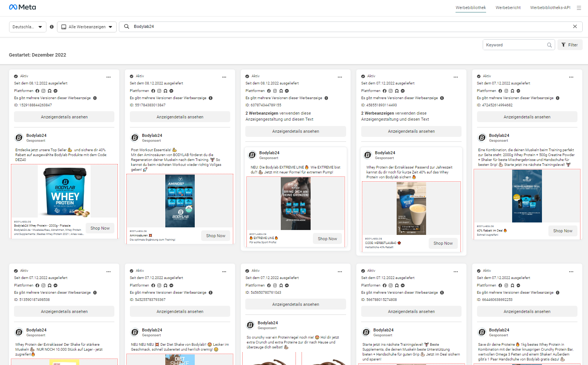588x365 pixels.
Task: Switch to the Werbebibliothek tab
Action: 471,8
